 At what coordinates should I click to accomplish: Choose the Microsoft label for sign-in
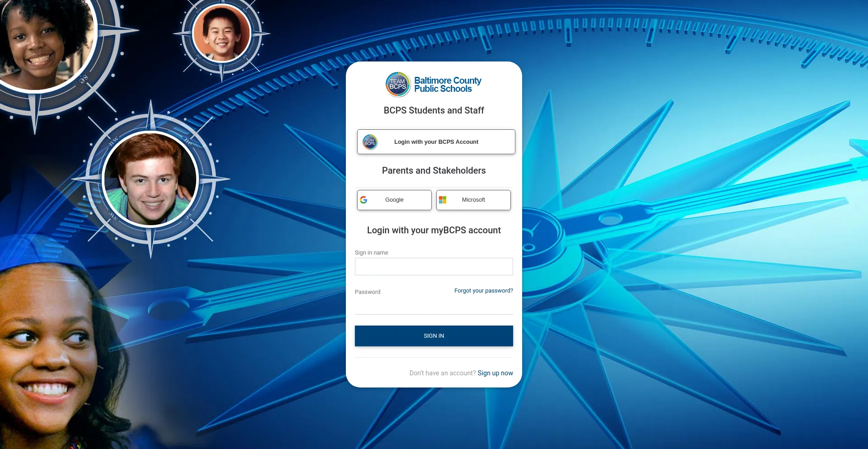tap(473, 200)
